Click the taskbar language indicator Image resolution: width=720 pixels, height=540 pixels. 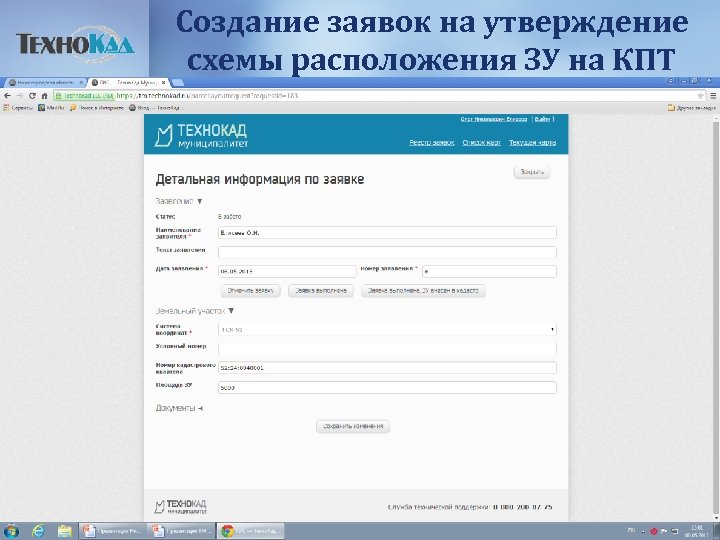[x=631, y=531]
